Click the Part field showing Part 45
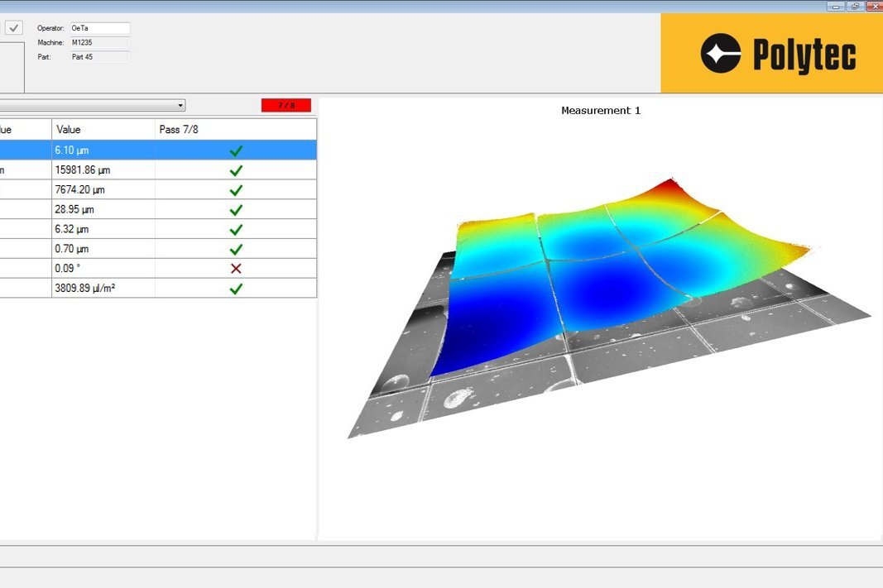The image size is (883, 588). tap(100, 56)
